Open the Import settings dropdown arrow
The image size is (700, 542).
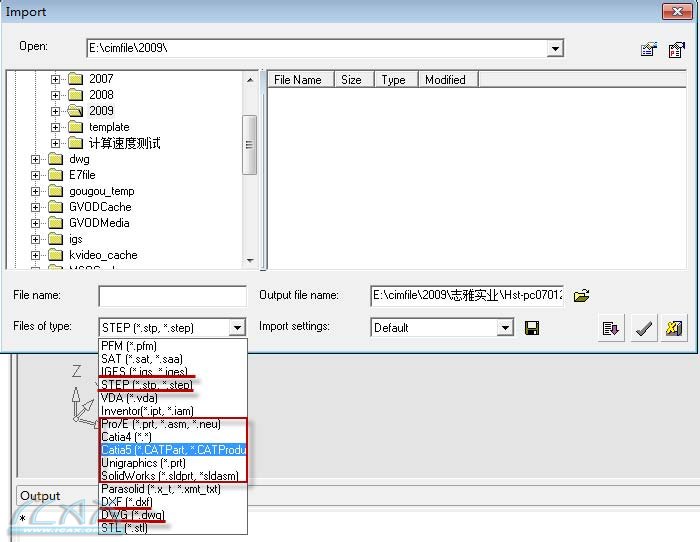[x=505, y=328]
